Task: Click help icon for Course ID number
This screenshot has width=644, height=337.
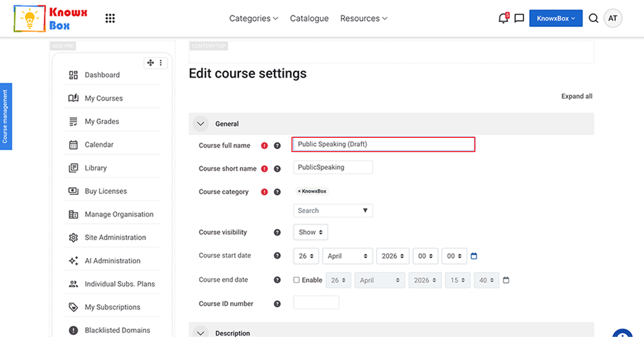Action: 277,304
